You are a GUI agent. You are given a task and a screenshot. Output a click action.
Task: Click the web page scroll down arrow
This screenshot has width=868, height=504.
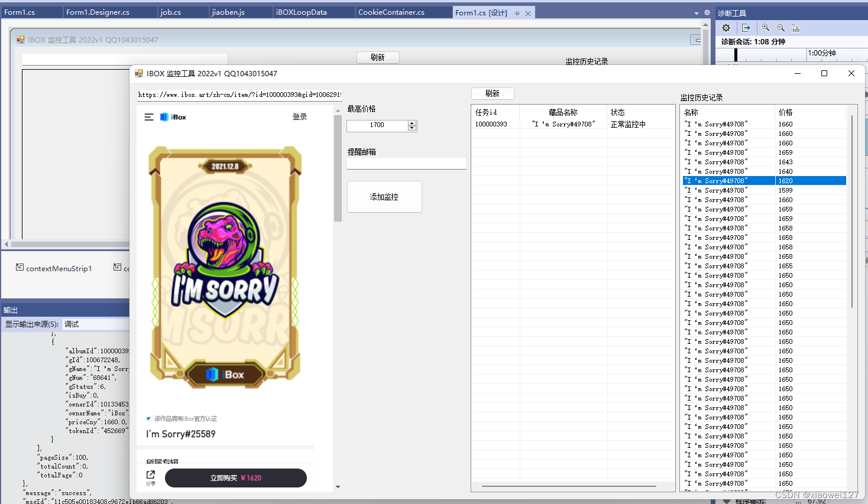tap(338, 487)
